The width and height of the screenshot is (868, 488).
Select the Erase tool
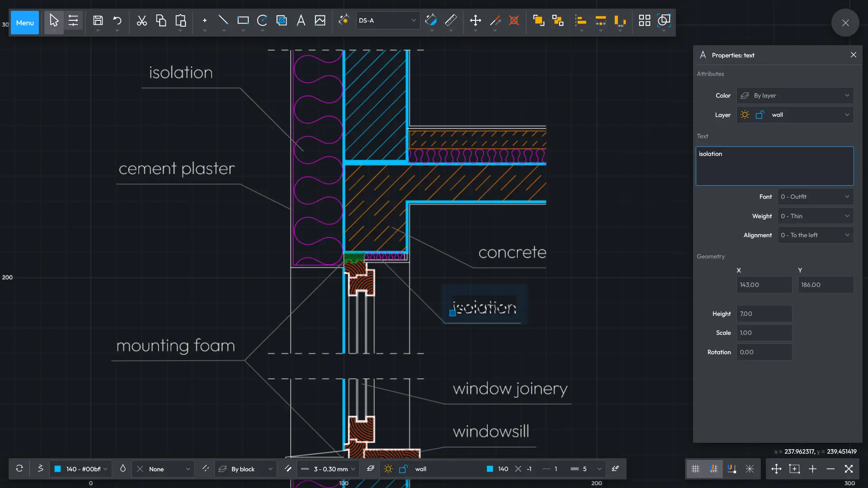514,20
